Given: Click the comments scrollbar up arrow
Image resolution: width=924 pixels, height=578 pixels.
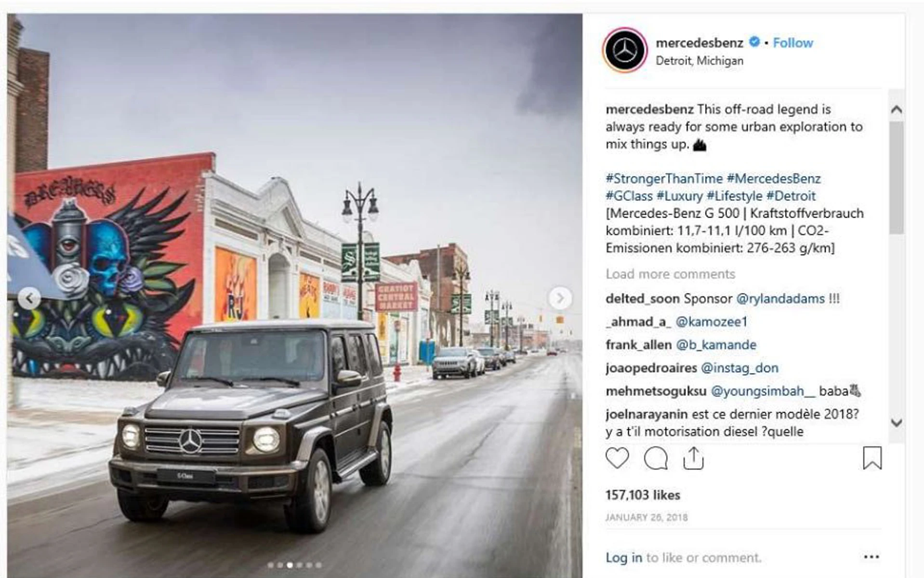Looking at the screenshot, I should [897, 109].
